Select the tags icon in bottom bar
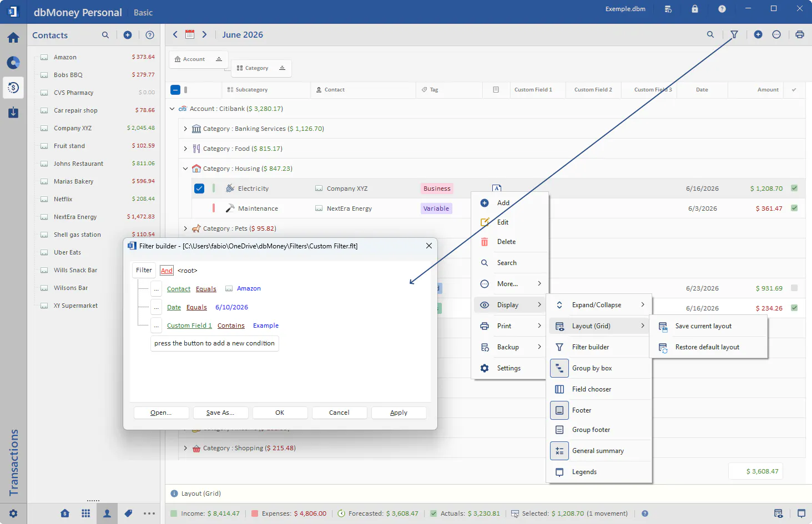Image resolution: width=812 pixels, height=524 pixels. [x=128, y=513]
